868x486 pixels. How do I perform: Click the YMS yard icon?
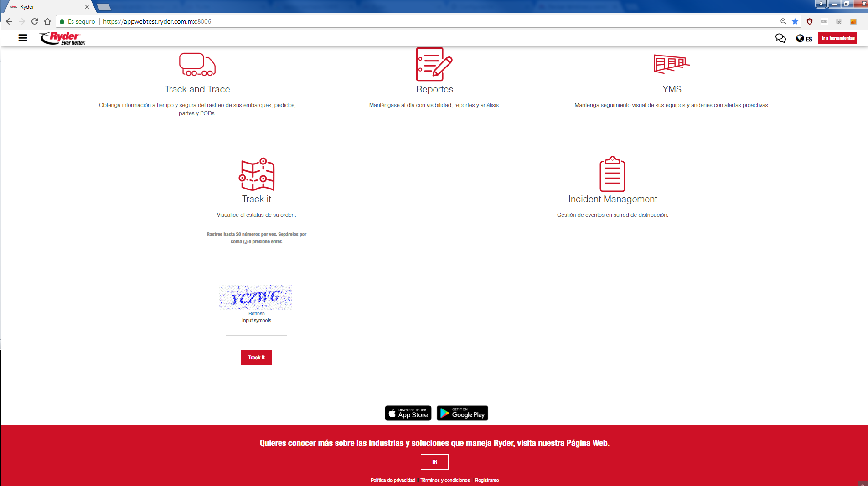(671, 64)
